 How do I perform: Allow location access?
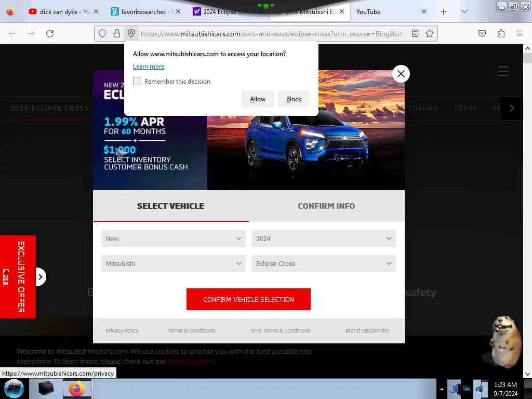pyautogui.click(x=258, y=99)
